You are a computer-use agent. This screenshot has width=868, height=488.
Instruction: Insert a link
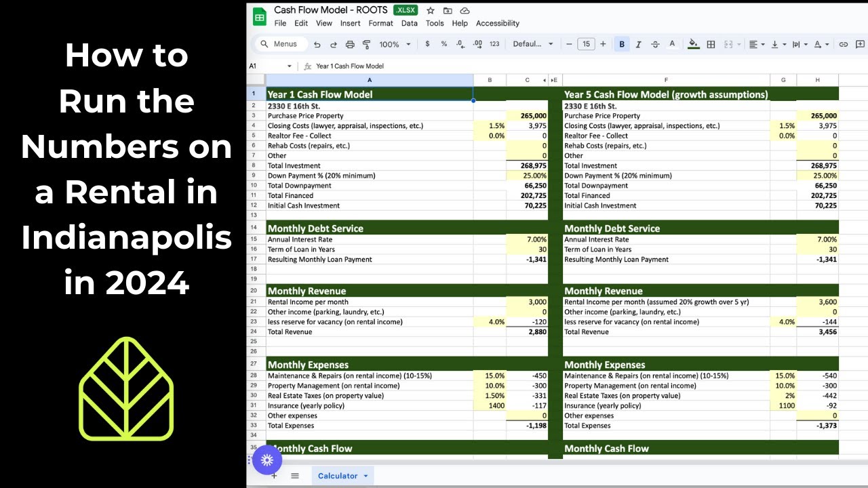tap(844, 44)
